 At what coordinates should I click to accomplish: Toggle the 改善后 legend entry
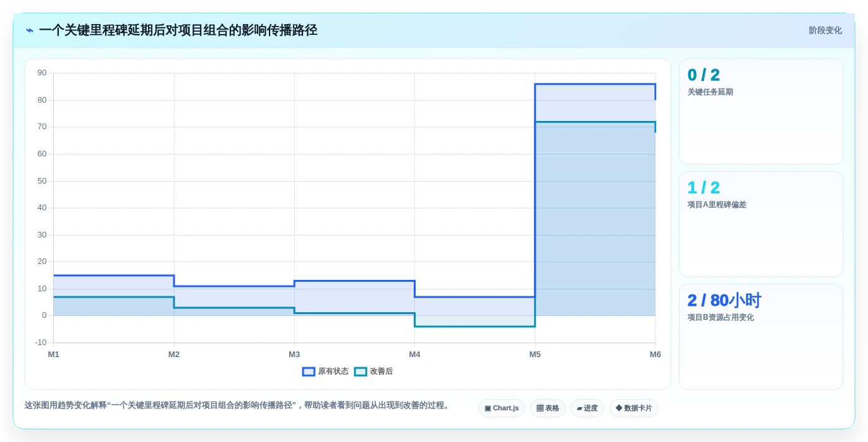coord(373,372)
